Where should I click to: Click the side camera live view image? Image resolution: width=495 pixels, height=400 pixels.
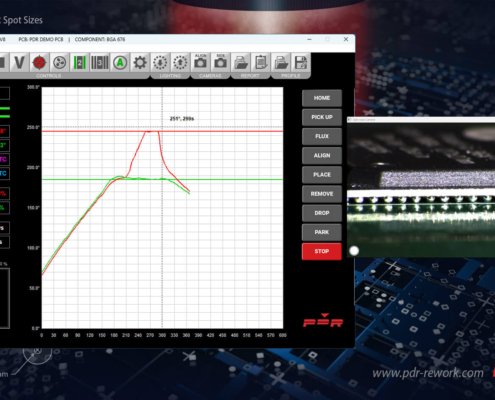(421, 190)
